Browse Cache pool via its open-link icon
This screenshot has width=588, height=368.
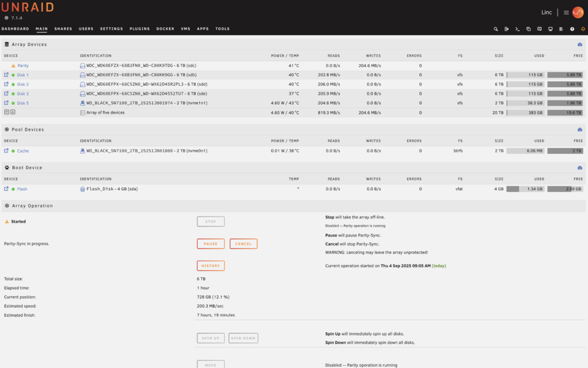coord(6,151)
